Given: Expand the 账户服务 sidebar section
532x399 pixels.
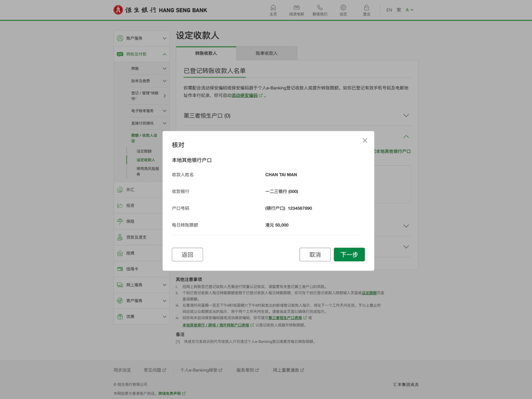Looking at the screenshot, I should click(x=164, y=38).
